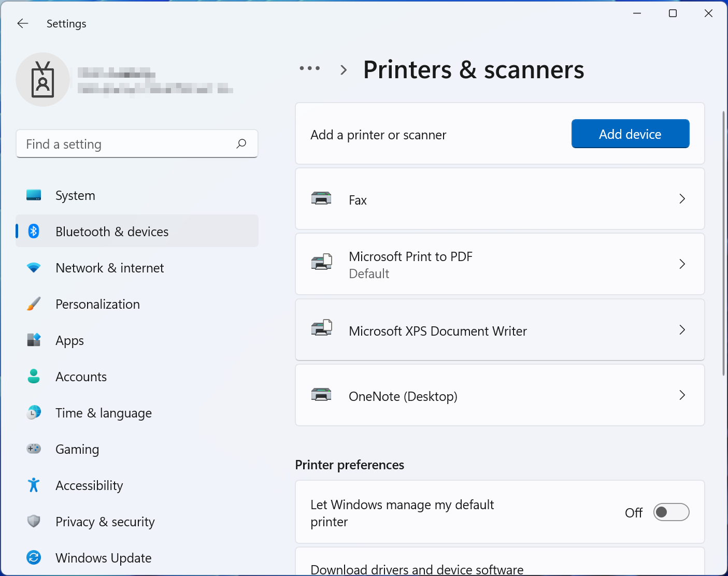Click Add a printer or scanner text
Image resolution: width=728 pixels, height=576 pixels.
tap(378, 135)
